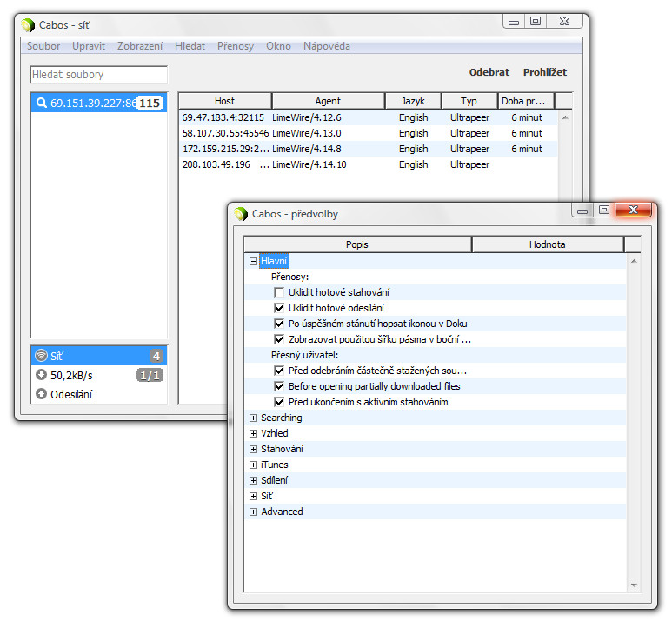Screen dimensions: 672x622
Task: Toggle Po úspěšném stánutí hopsat ikonou v Doku
Action: pyautogui.click(x=279, y=324)
